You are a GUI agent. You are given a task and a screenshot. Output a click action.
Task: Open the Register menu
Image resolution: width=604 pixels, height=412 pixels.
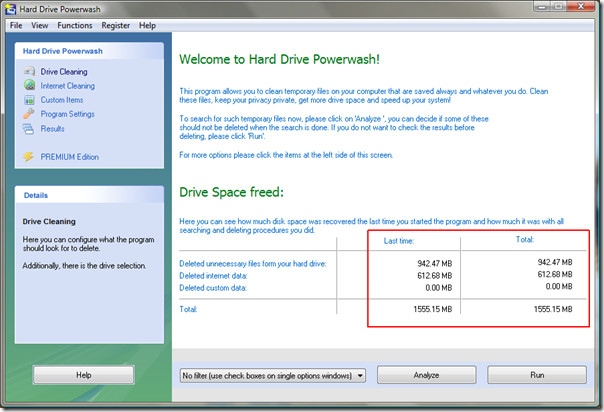pyautogui.click(x=116, y=25)
